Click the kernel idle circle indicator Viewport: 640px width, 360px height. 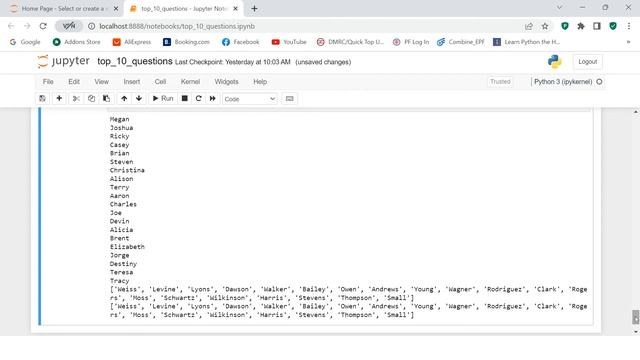pos(599,82)
